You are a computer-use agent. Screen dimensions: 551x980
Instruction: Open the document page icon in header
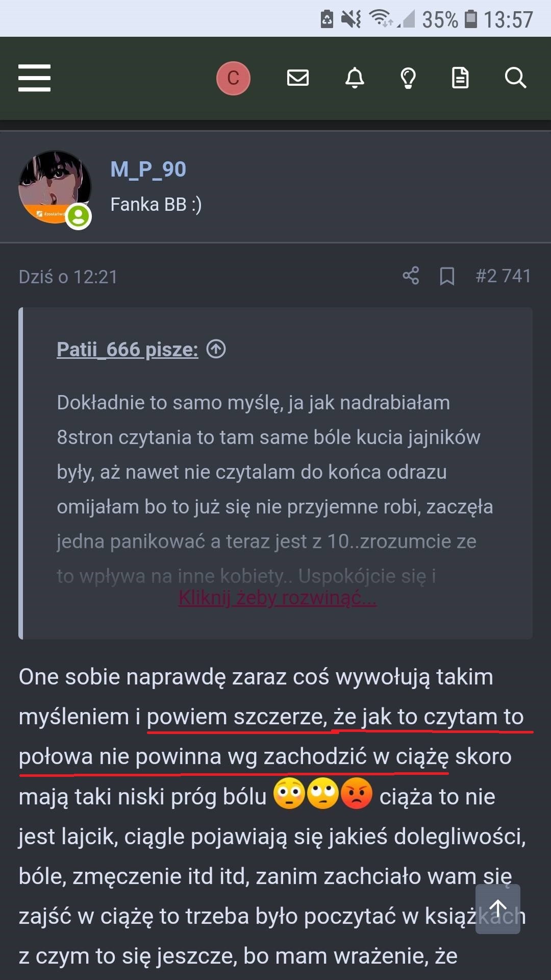pyautogui.click(x=460, y=78)
